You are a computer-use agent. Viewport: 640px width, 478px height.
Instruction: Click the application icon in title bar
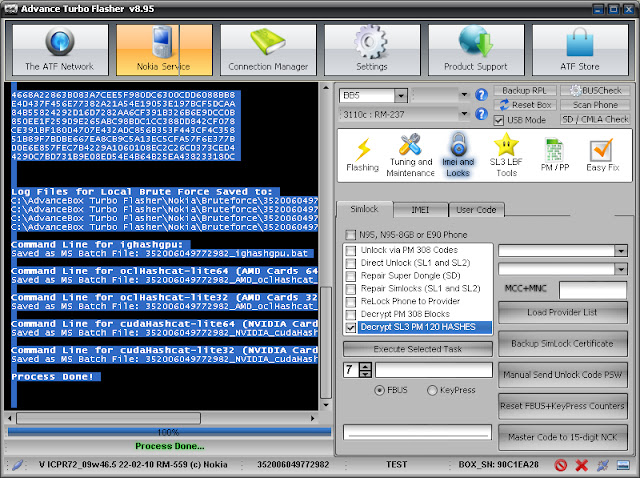point(11,9)
